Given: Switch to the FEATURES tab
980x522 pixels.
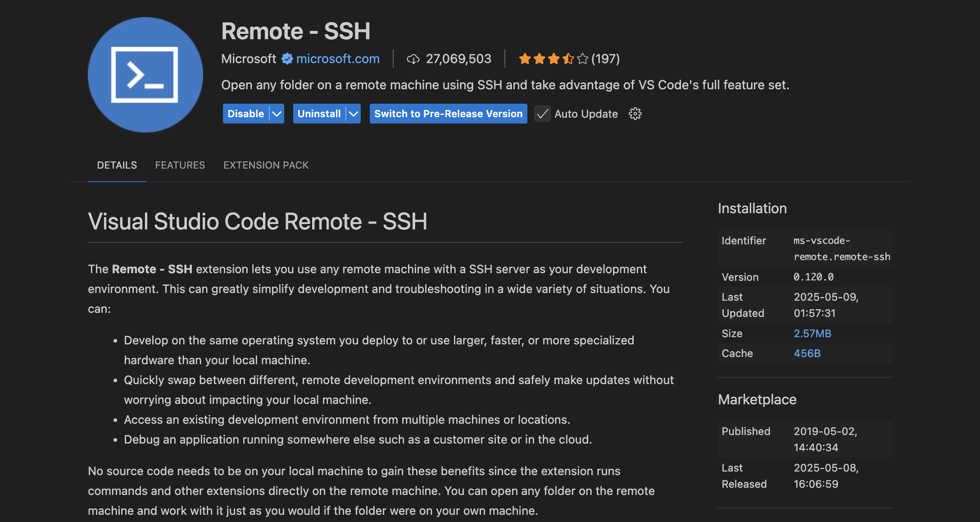Looking at the screenshot, I should coord(180,165).
